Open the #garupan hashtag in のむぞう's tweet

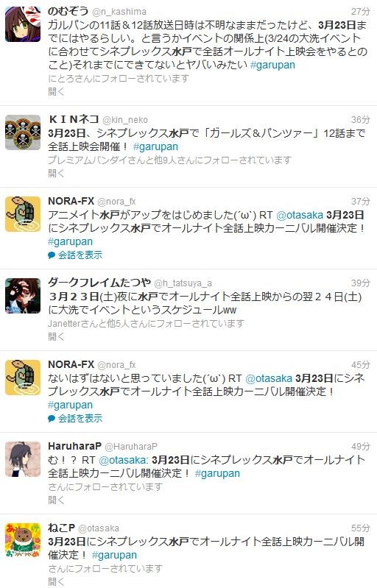[272, 65]
